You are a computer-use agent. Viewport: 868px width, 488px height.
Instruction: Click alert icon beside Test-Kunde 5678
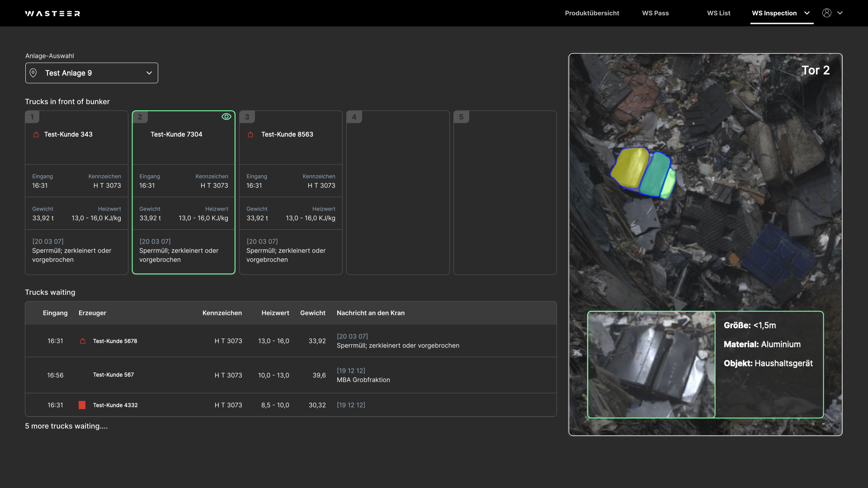[x=83, y=341]
